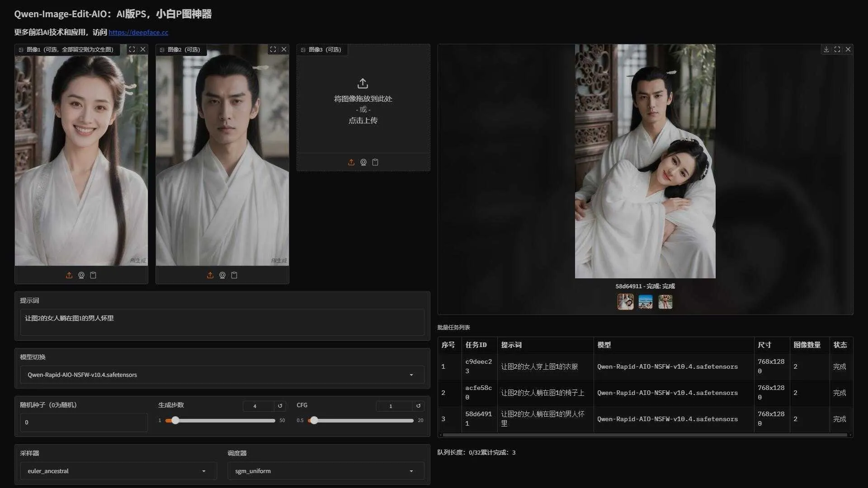
Task: Paste clipboard image into 图像3 panel
Action: (375, 162)
